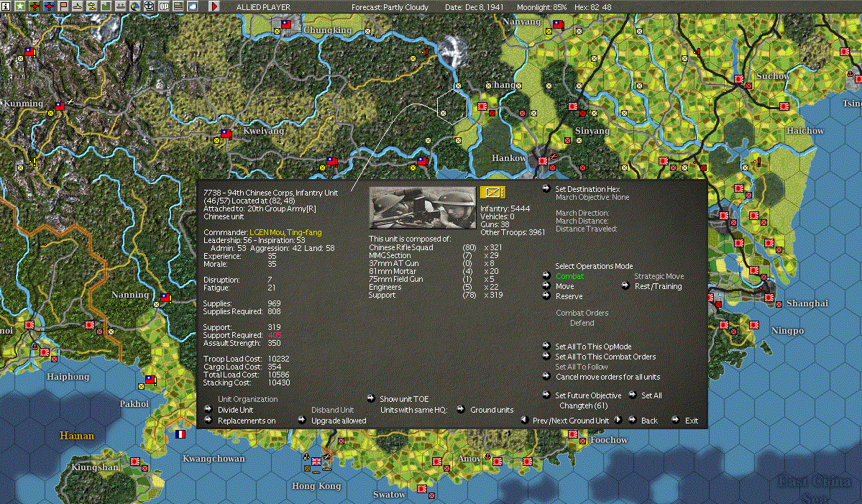Select the Chinese flag at Kweiyang
Screen dimensions: 862x504
[x=226, y=134]
